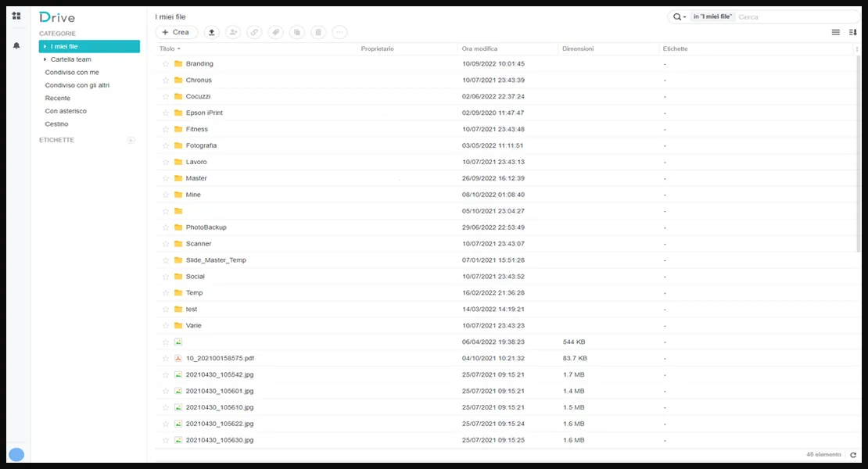Switch to list view using the view icon

[x=835, y=32]
